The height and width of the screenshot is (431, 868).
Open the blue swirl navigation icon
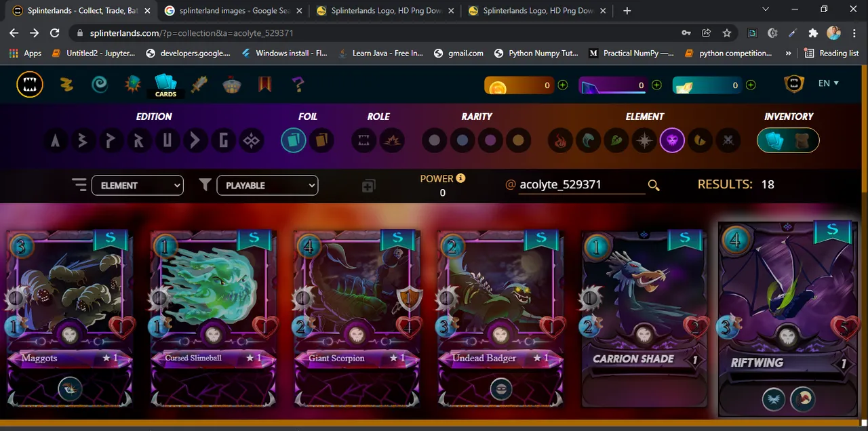pyautogui.click(x=100, y=85)
